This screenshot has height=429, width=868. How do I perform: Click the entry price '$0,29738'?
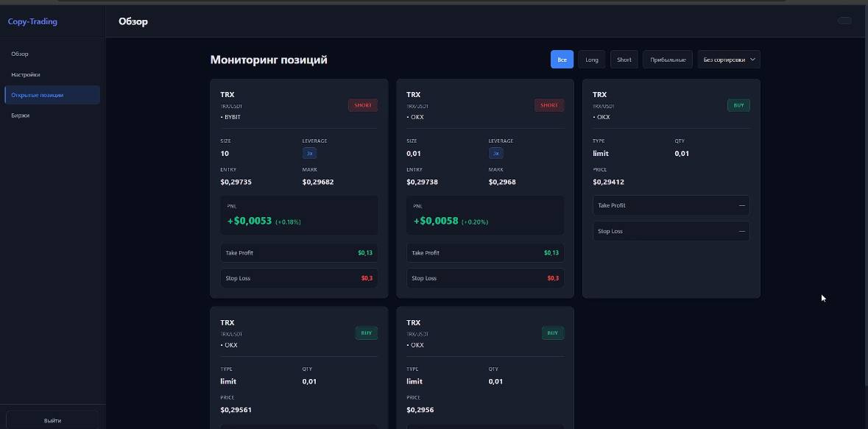pyautogui.click(x=422, y=182)
